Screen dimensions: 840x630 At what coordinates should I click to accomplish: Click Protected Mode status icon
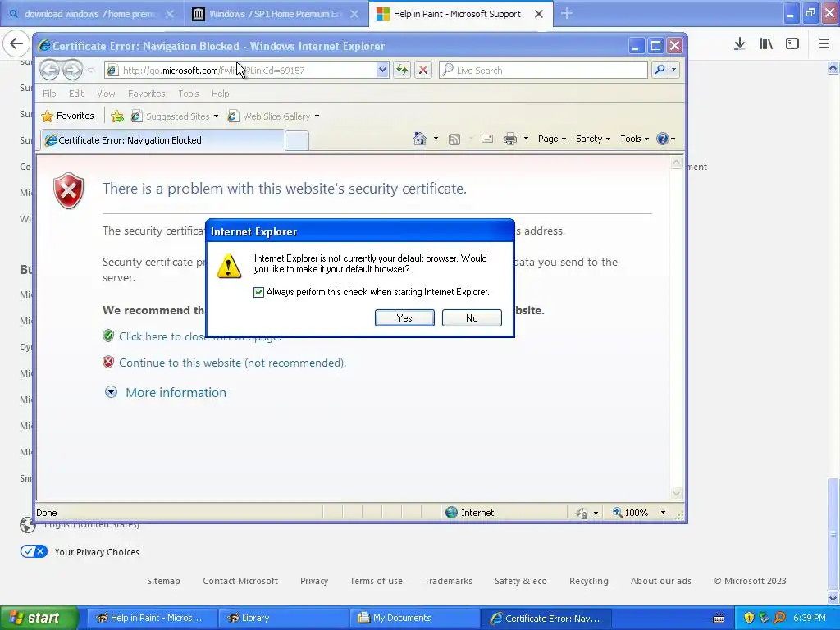[x=582, y=514]
